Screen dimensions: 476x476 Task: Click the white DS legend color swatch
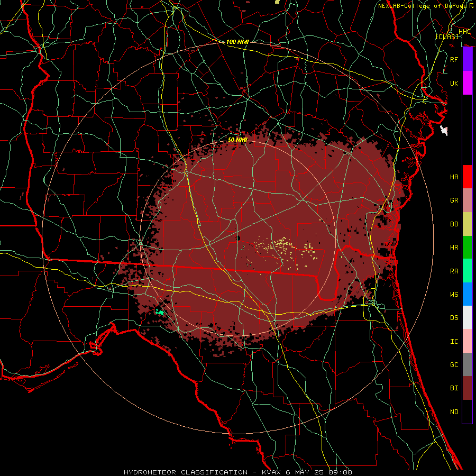pos(467,317)
